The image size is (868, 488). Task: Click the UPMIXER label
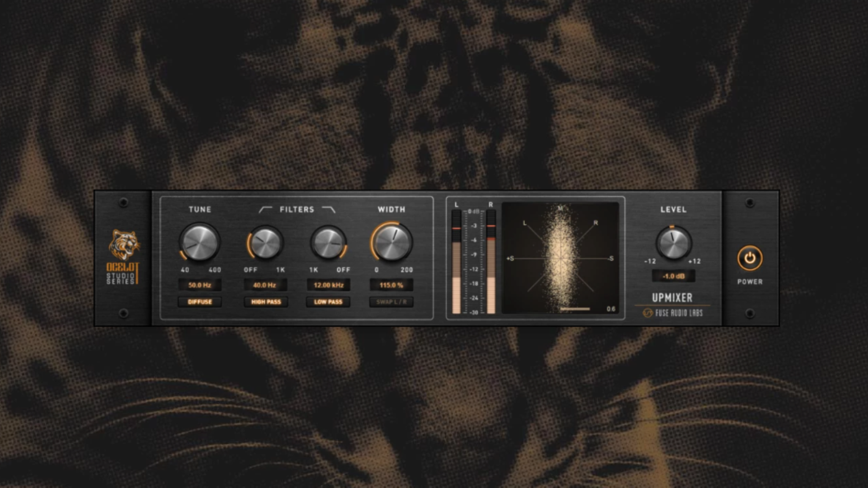tap(673, 298)
